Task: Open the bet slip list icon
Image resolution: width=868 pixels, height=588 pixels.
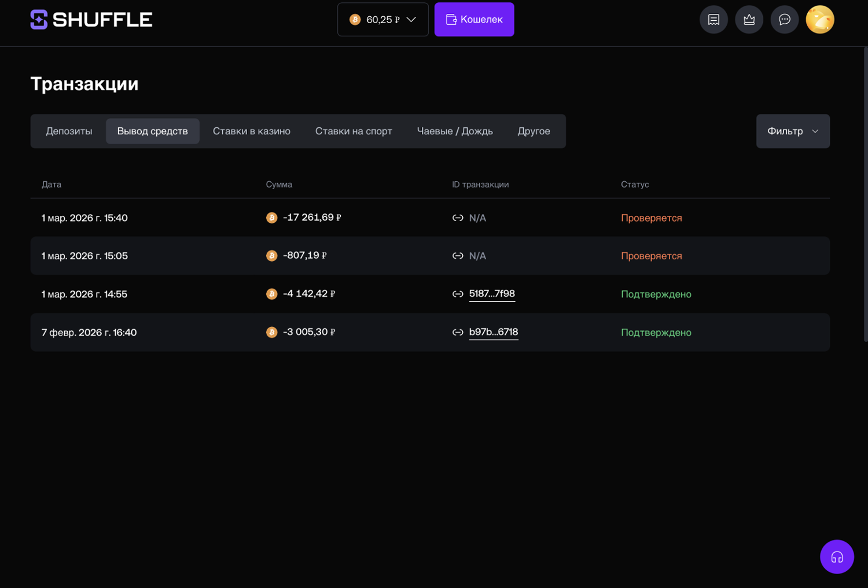Action: pos(713,20)
